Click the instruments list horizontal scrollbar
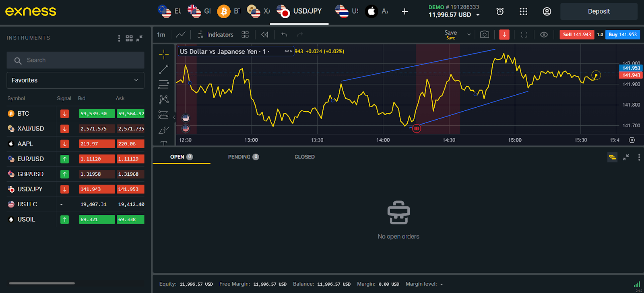Screen dimensions: 644x293 pyautogui.click(x=42, y=283)
